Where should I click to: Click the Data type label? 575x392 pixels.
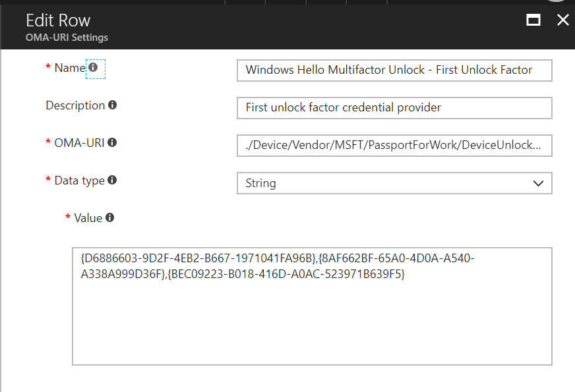[79, 180]
